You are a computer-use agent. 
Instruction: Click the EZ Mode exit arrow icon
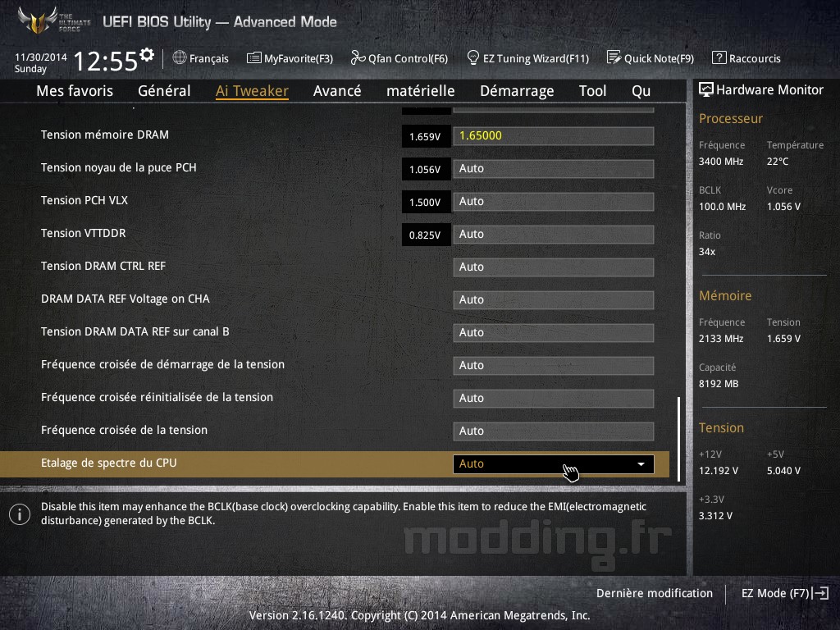[820, 593]
